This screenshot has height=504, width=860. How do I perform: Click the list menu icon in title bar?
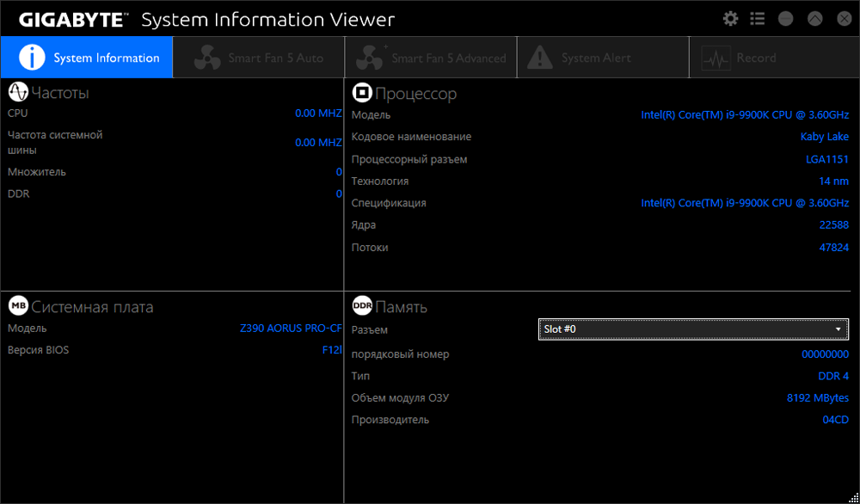[758, 18]
